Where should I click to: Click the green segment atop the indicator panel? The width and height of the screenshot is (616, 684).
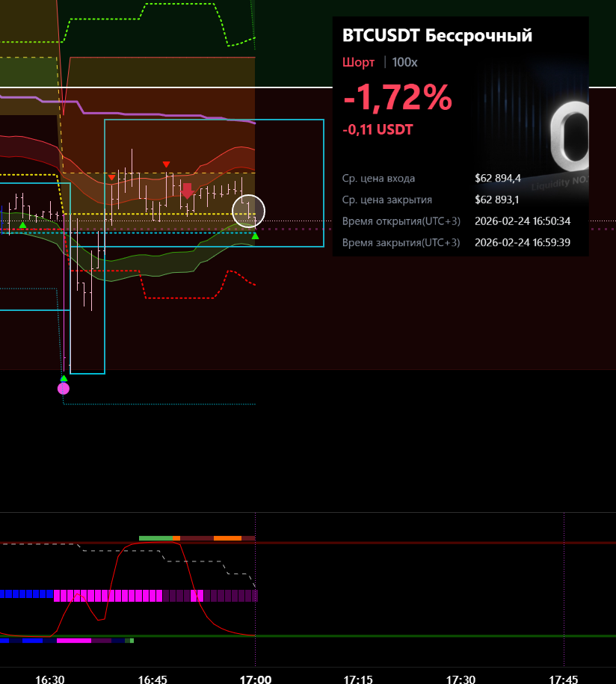pos(155,537)
